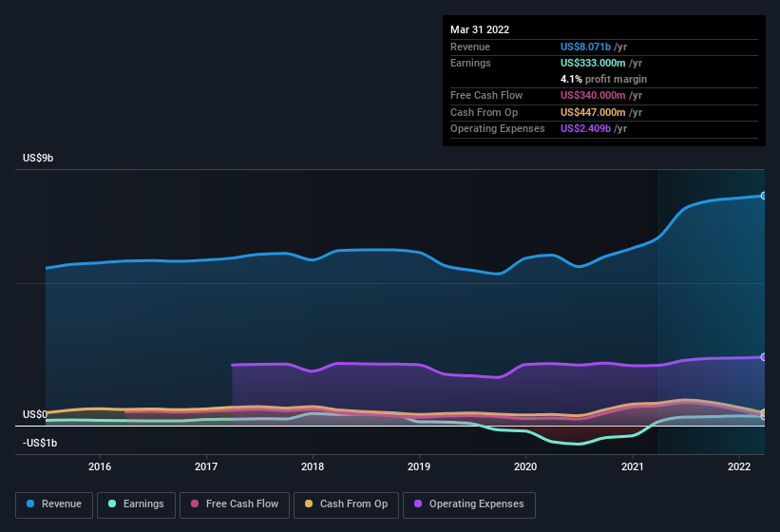Screen dimensions: 780x532
Task: Click the 2019 x-axis label
Action: coord(419,466)
